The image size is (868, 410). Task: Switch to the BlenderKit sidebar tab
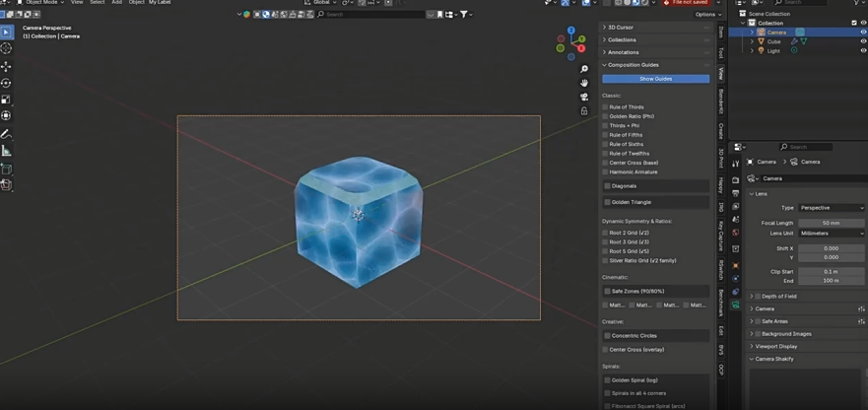(x=721, y=101)
